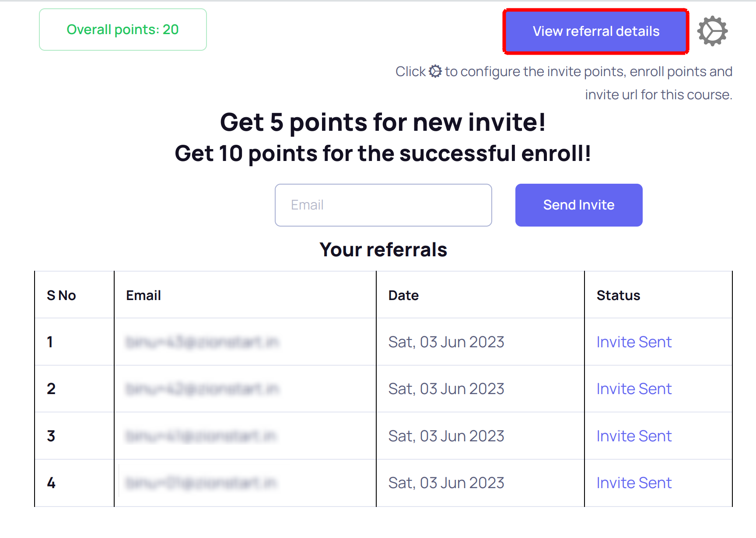Click Invite Sent status for referral 3
Screen dimensions: 756x538
(633, 436)
